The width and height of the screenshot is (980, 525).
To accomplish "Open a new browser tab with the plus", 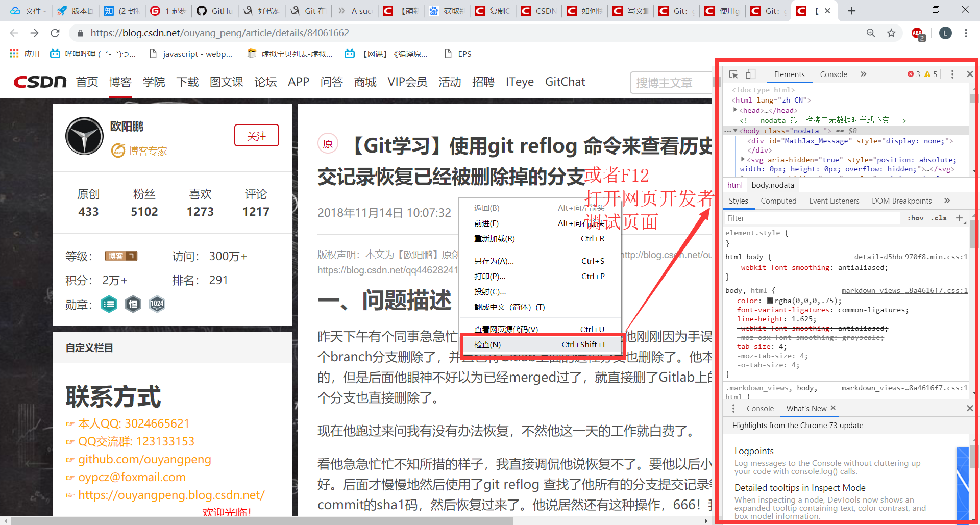I will [x=851, y=11].
